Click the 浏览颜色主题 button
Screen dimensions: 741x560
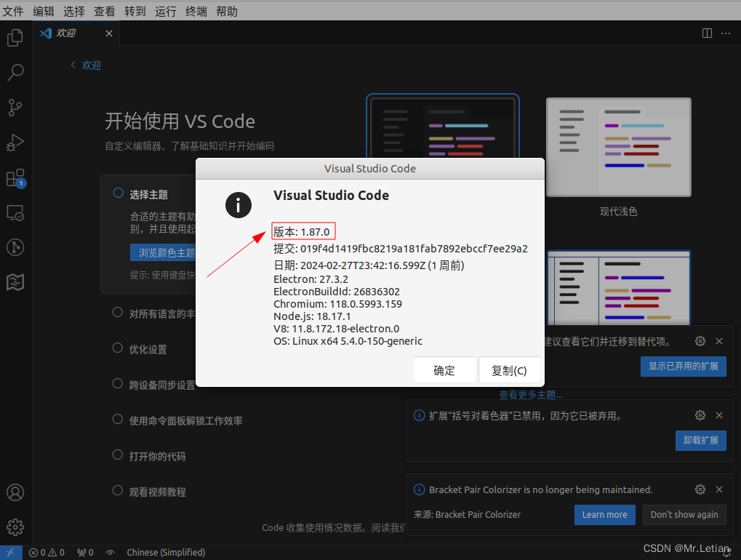click(163, 253)
